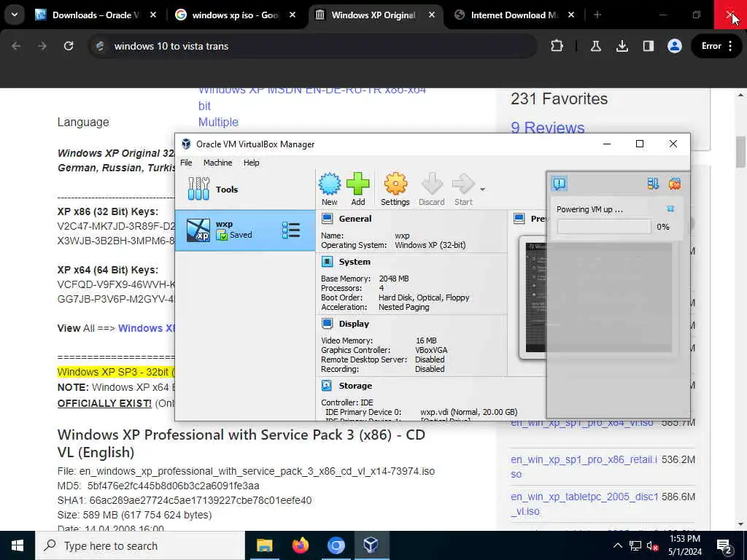747x560 pixels.
Task: Expand the system tray hidden icons chevron
Action: click(617, 545)
